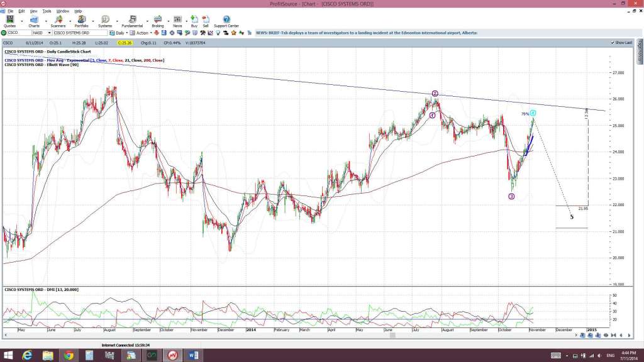Click the Elliott Wave [90] indicator label
The width and height of the screenshot is (644, 362).
42,65
